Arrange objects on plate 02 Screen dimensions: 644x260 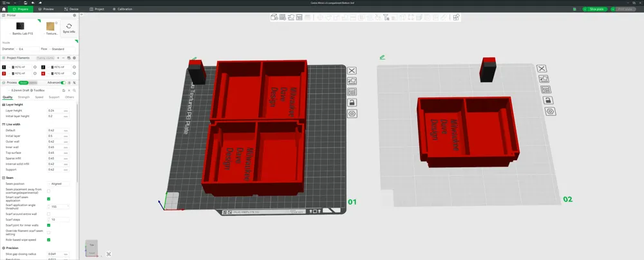click(x=546, y=89)
